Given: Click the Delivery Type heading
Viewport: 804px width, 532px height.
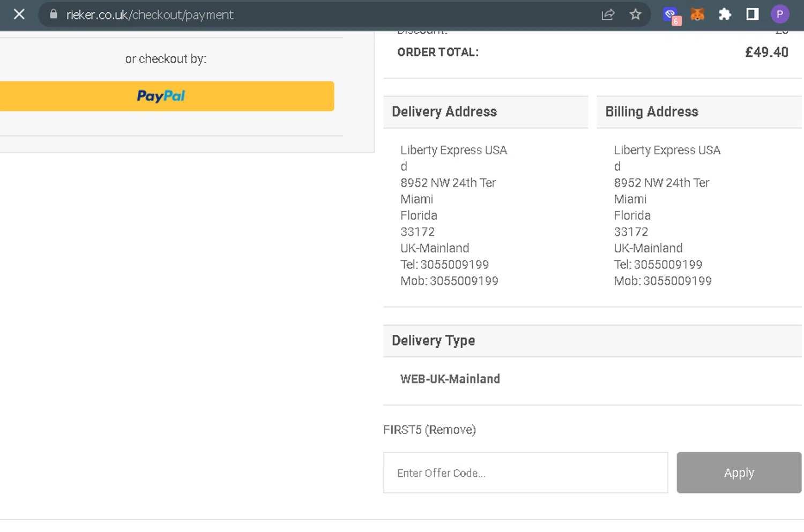Looking at the screenshot, I should pyautogui.click(x=433, y=341).
